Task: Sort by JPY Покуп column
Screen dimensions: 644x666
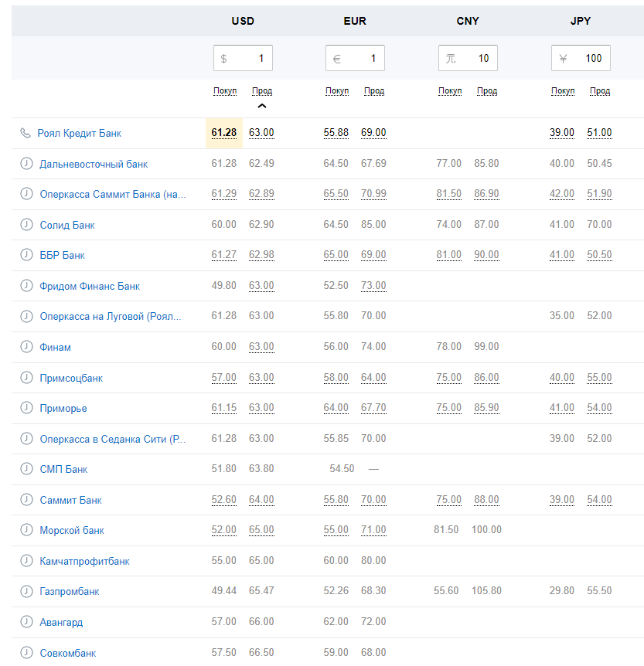Action: pos(563,91)
